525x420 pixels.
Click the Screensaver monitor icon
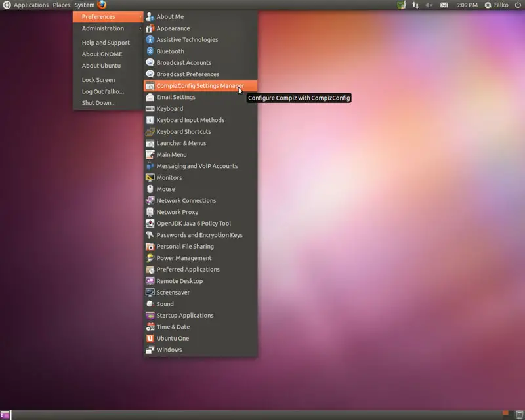[x=150, y=293]
